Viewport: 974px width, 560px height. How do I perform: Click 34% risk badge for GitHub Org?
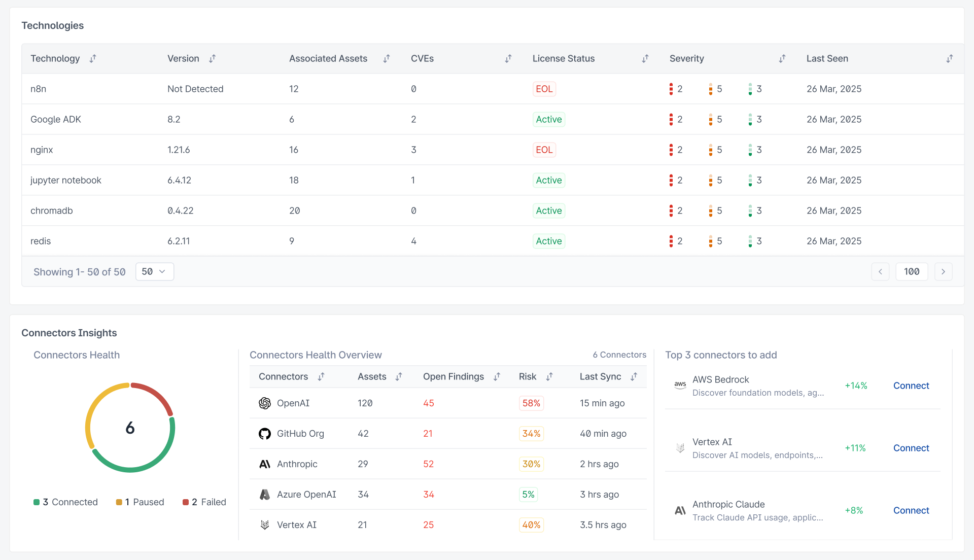(x=531, y=434)
